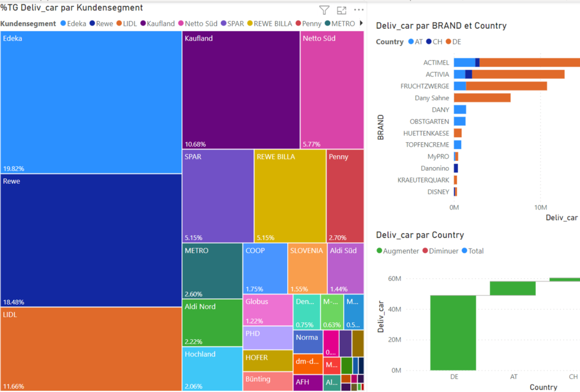Select the Bünting treemap block
This screenshot has height=392, width=580.
point(268,381)
